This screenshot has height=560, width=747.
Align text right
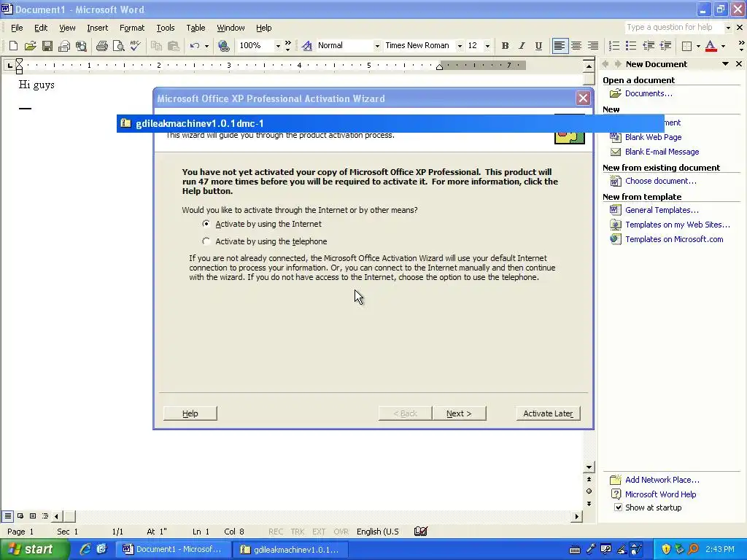click(x=593, y=46)
